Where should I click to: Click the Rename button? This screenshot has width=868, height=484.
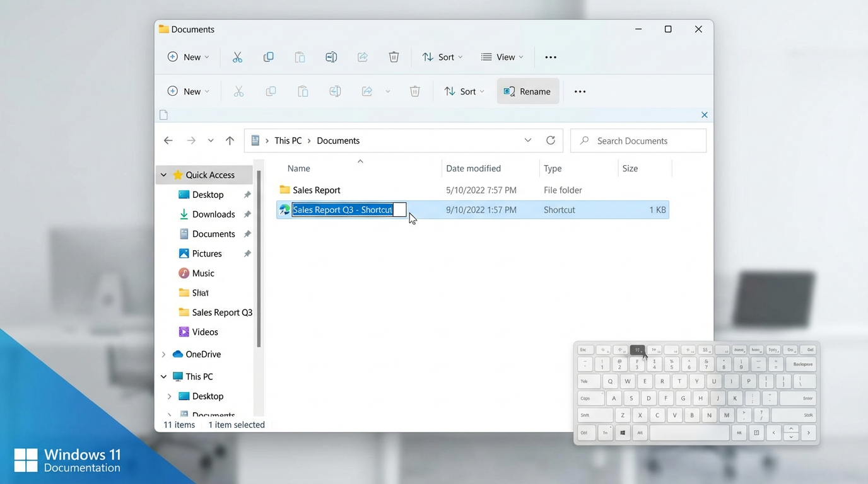click(527, 91)
